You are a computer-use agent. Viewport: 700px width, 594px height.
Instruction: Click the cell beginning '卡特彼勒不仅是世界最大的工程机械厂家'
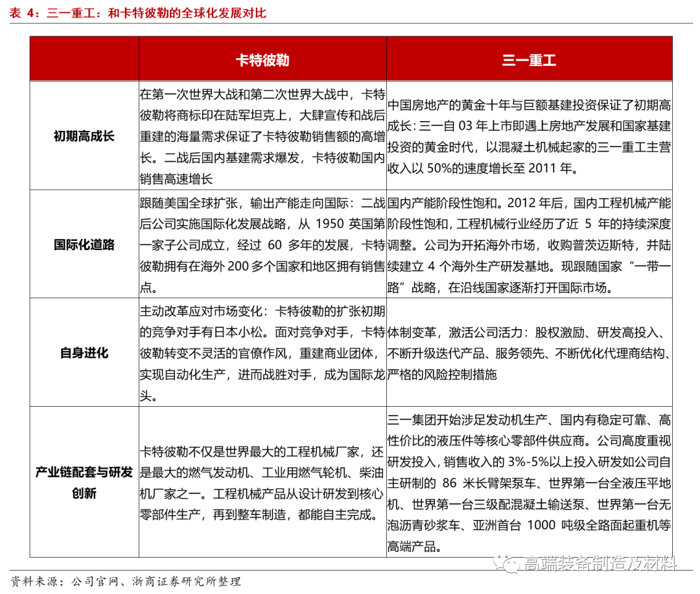[262, 483]
